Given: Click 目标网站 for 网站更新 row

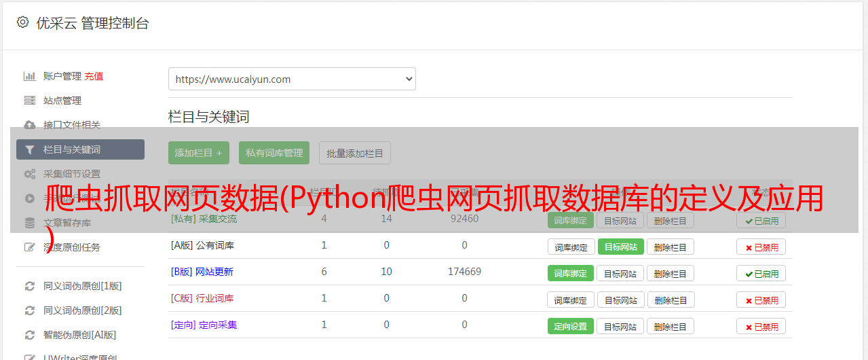Looking at the screenshot, I should (620, 273).
